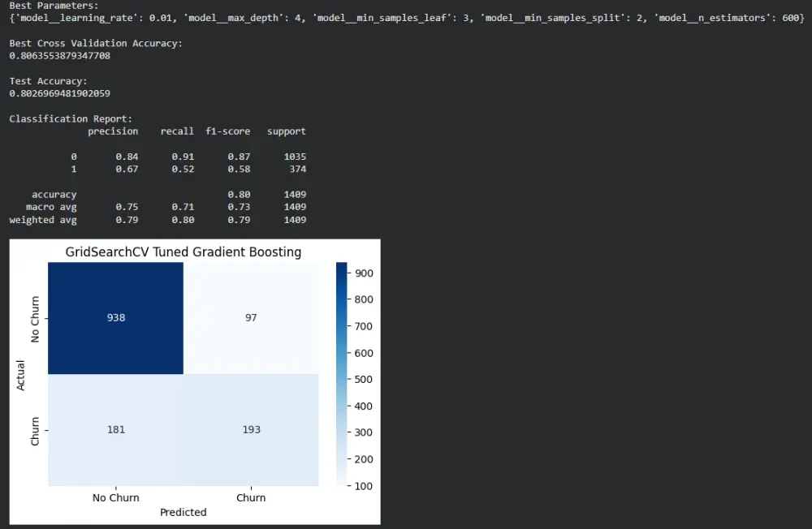Click class 0 recall value 0.91

(x=183, y=157)
